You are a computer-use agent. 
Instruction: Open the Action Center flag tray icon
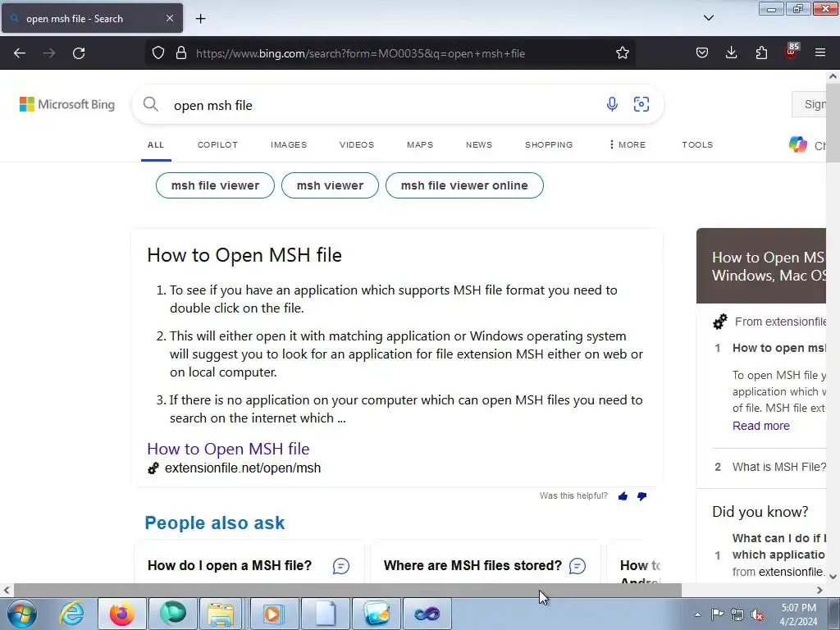click(717, 614)
